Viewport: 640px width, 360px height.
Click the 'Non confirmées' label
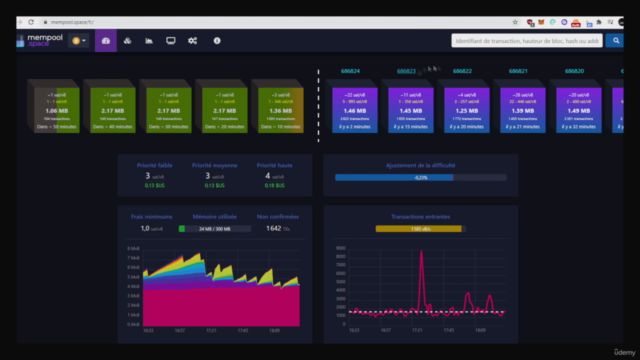[x=278, y=217]
